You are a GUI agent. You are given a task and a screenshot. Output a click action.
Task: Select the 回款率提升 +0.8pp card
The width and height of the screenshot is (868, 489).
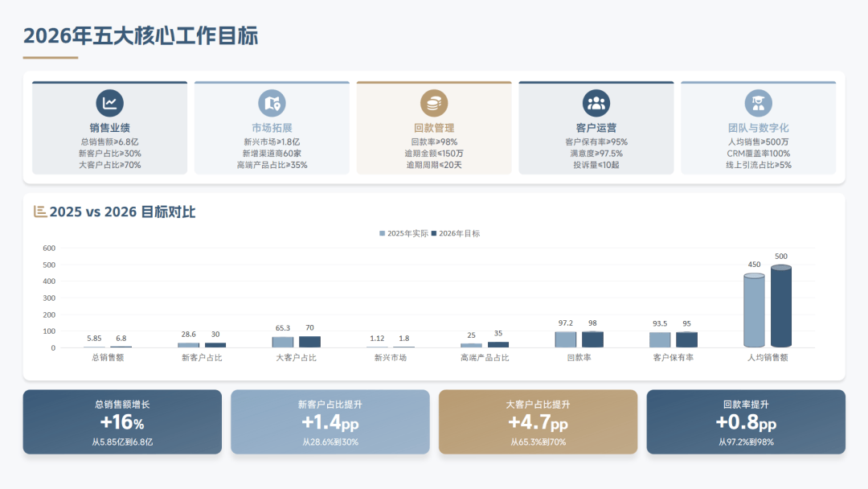tap(745, 421)
